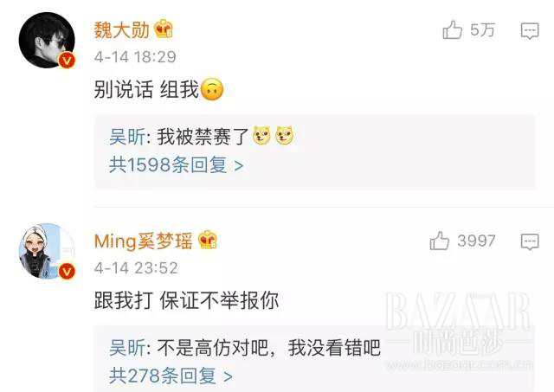Tap the verified V badge on Ming奚梦瑶's avatar

tap(67, 272)
